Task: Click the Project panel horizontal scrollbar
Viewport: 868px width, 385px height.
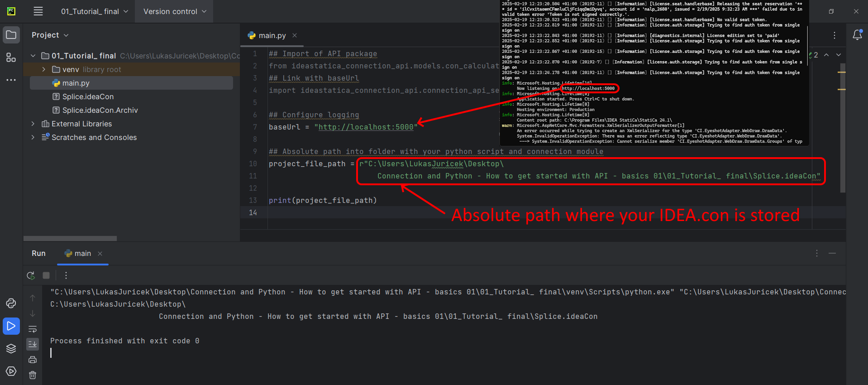Action: click(70, 238)
